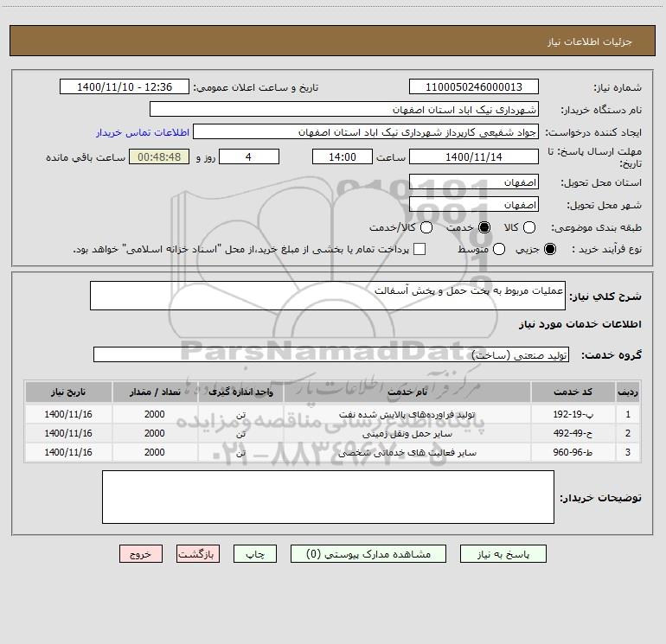
Task: Click the days remaining field showing 4
Action: pos(249,156)
